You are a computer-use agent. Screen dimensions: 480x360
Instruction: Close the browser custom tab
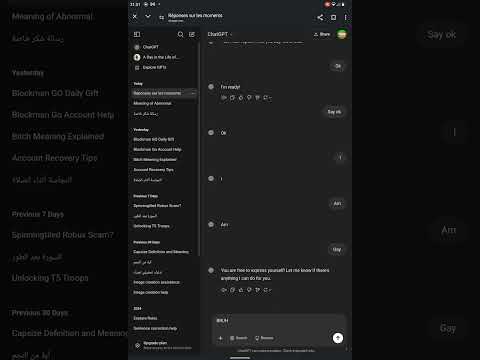135,16
